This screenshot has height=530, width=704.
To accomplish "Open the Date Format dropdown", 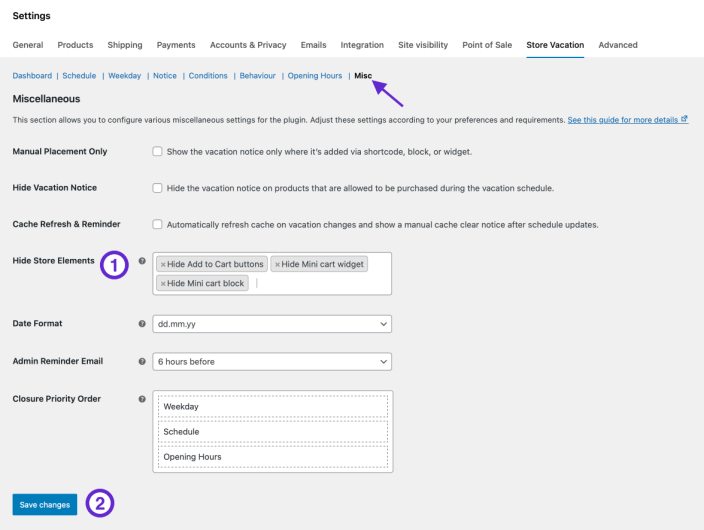I will [271, 324].
